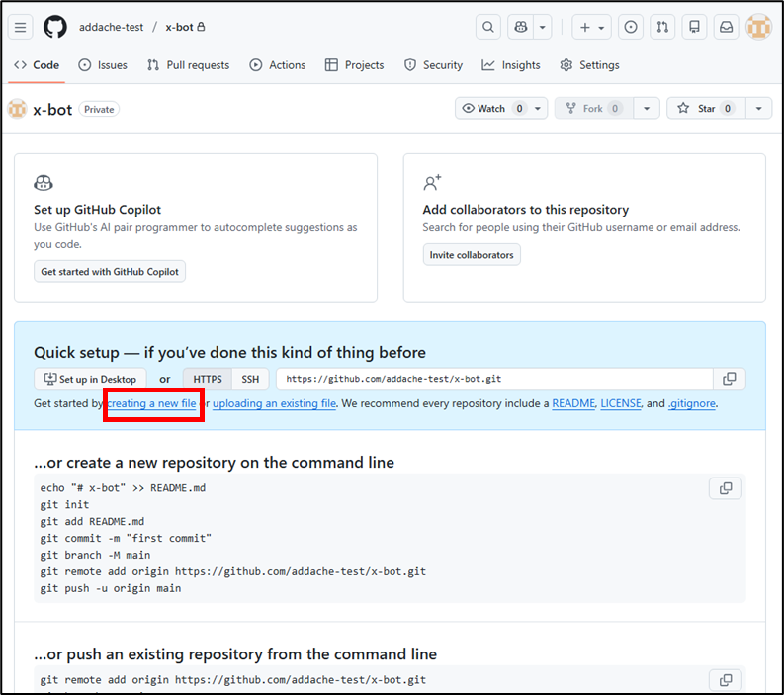Click the repository URL text field

pos(494,379)
